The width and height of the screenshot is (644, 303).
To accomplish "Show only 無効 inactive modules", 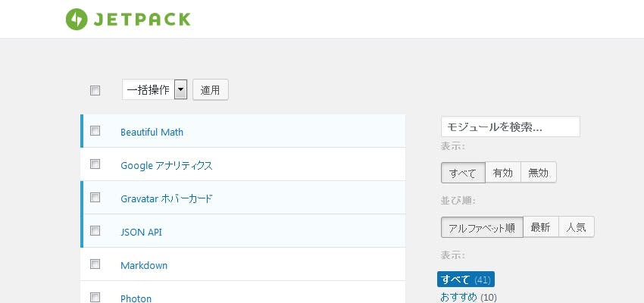I will (539, 173).
